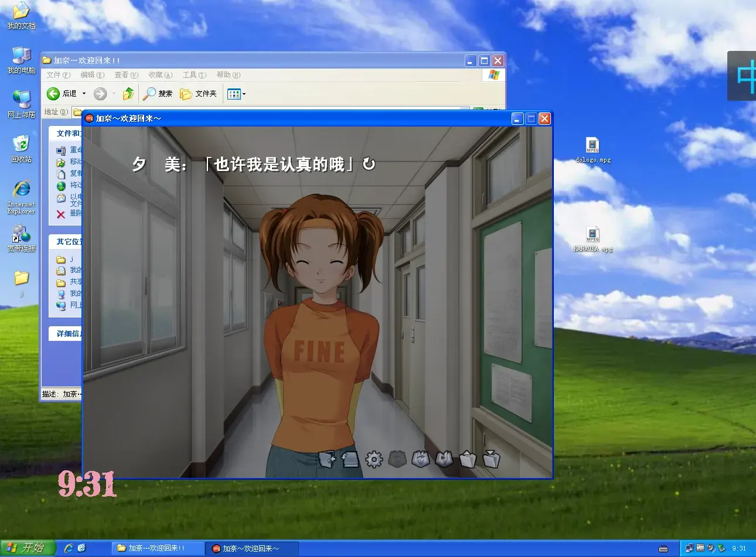Viewport: 756px width, 557px height.
Task: Select 回收站 recycle bin desktop icon
Action: coord(21,149)
